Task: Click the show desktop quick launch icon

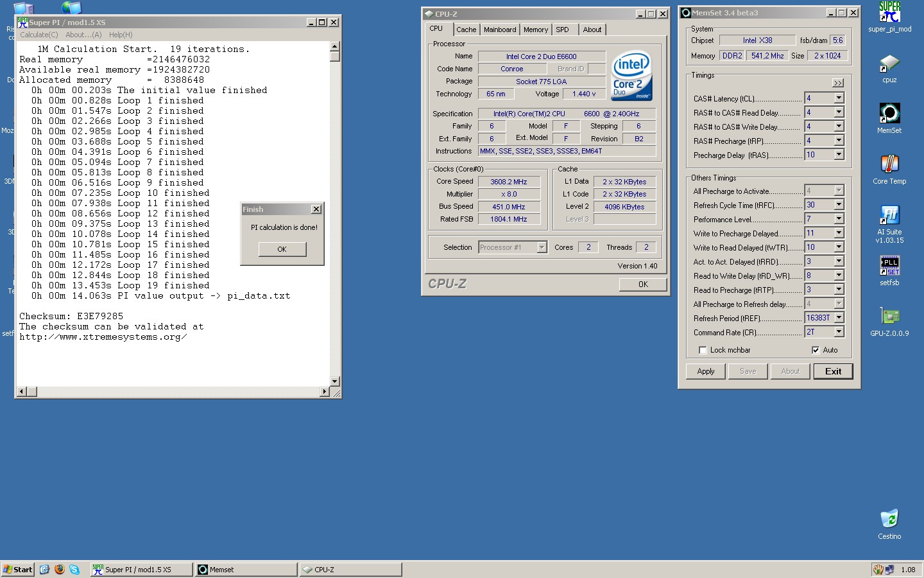Action: click(44, 569)
